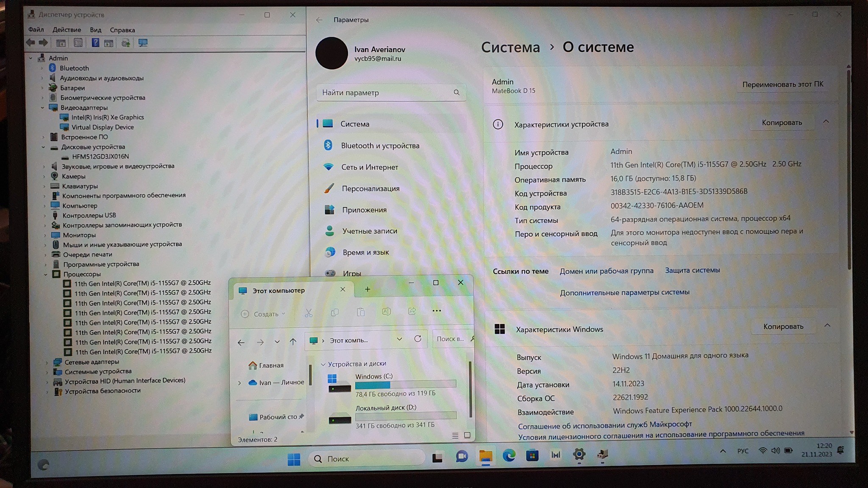Expand the Bluetooth node in Device Manager

pyautogui.click(x=42, y=68)
